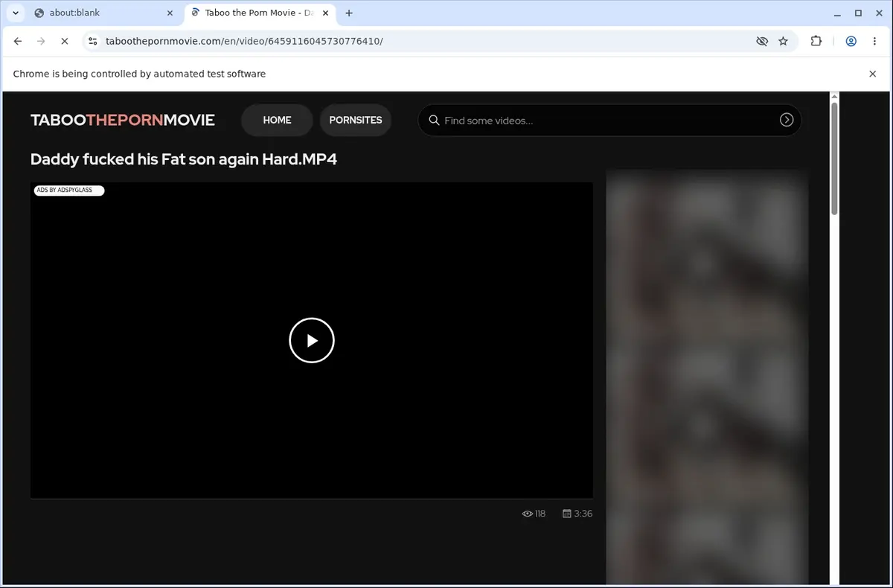Click the TABOOTHEPORNMOVIE site logo
893x588 pixels.
click(123, 120)
